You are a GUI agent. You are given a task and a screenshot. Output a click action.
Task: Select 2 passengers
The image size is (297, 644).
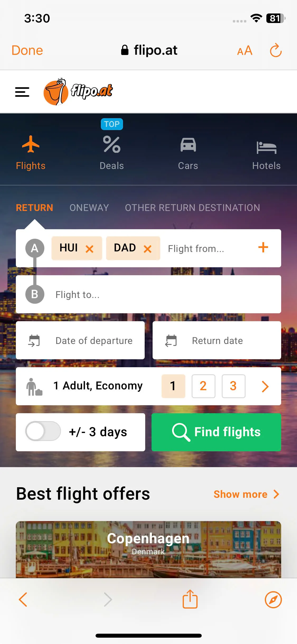coord(203,386)
